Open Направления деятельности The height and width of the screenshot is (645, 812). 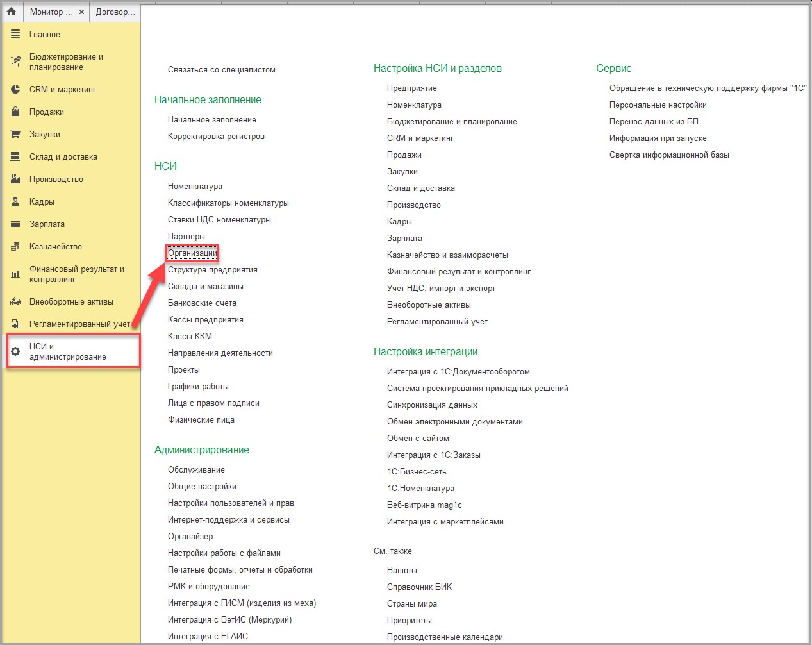(x=220, y=353)
